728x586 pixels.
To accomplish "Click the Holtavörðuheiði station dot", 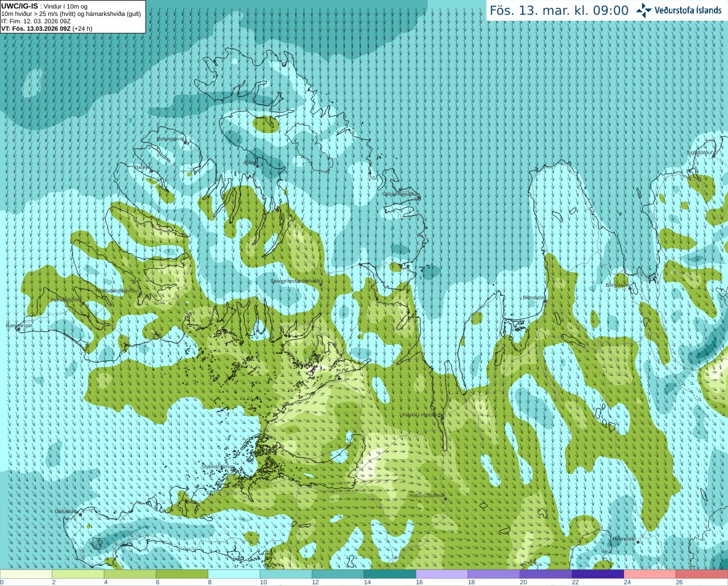I will 445,499.
